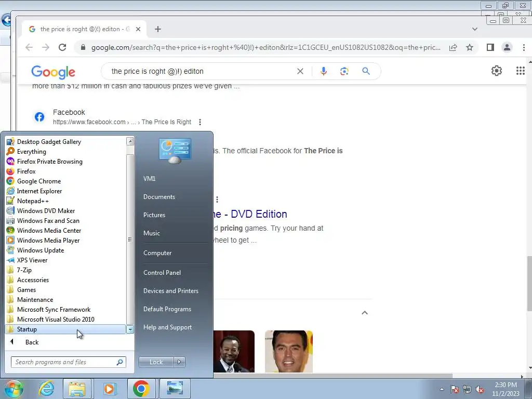This screenshot has width=532, height=399.
Task: Open Devices and Printers
Action: [171, 291]
